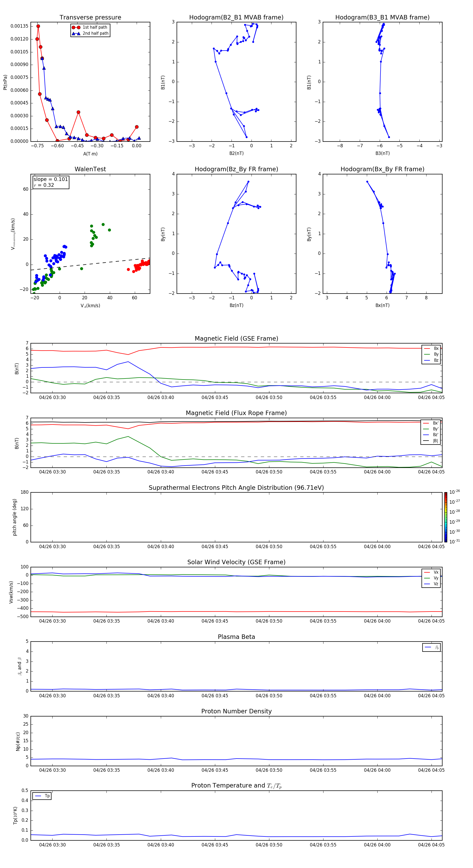This screenshot has width=473, height=868.
Task: Click the βp legend in Plasma Beta plot
Action: click(431, 647)
